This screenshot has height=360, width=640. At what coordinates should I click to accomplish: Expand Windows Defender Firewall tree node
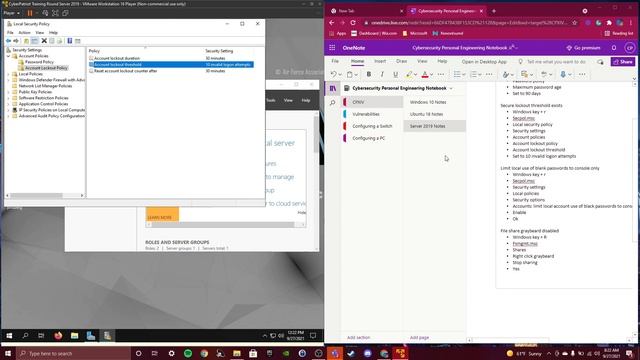click(9, 80)
